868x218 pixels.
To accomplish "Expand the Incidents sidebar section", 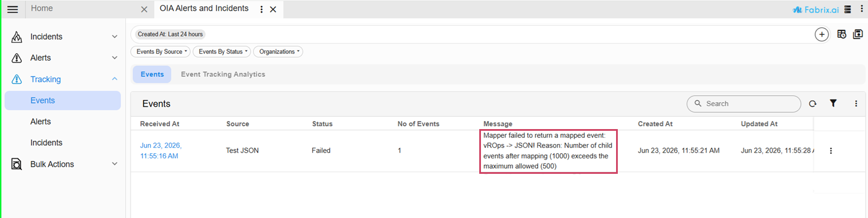I will (x=115, y=37).
